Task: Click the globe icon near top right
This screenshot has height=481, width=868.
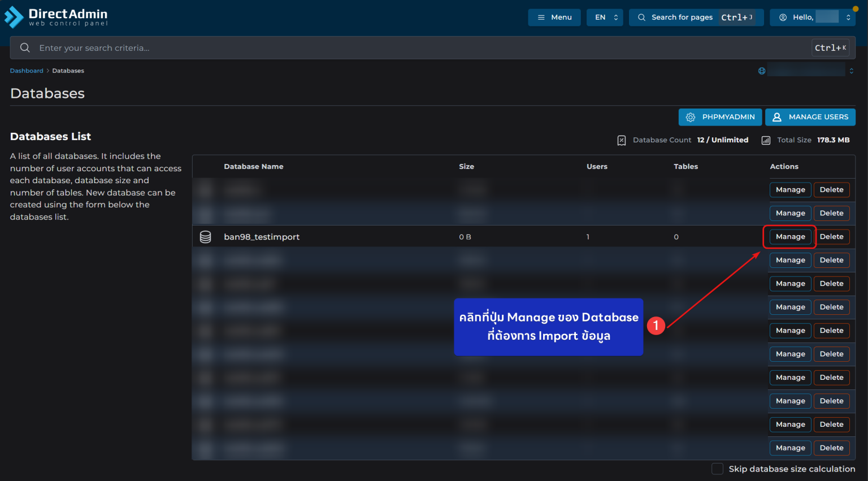Action: (x=761, y=71)
